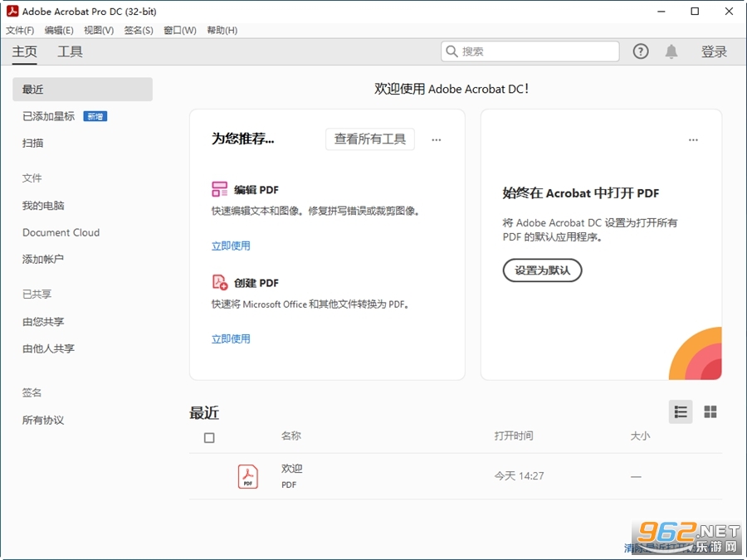Select 已添加星标 in the sidebar

(49, 116)
